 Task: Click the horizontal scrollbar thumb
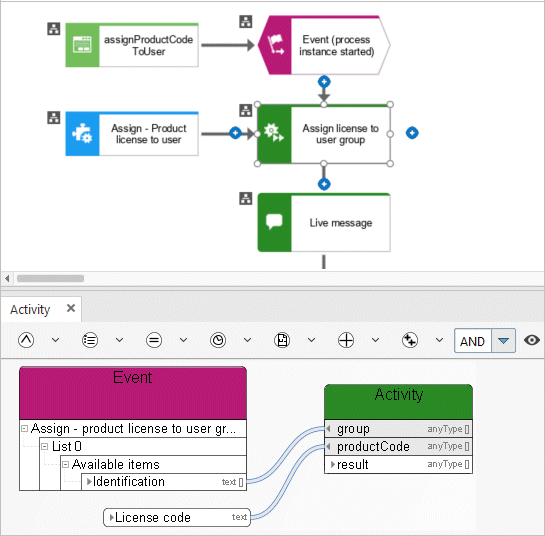(50, 278)
